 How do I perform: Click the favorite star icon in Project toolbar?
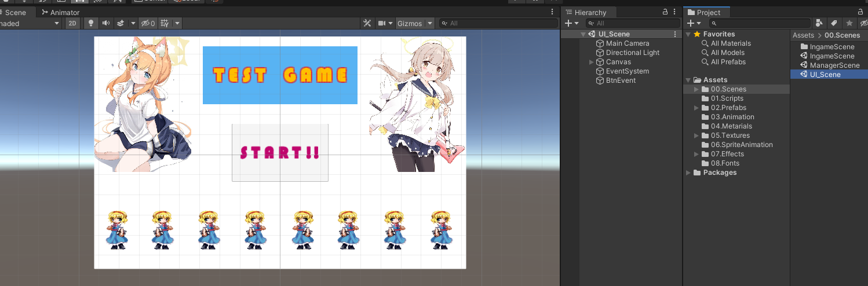point(849,23)
